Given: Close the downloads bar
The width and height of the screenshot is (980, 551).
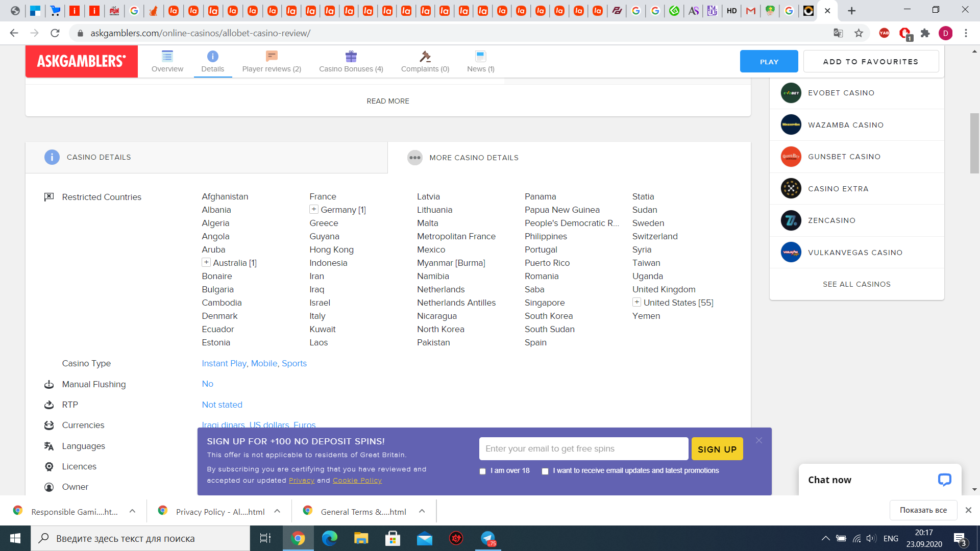Looking at the screenshot, I should 968,510.
